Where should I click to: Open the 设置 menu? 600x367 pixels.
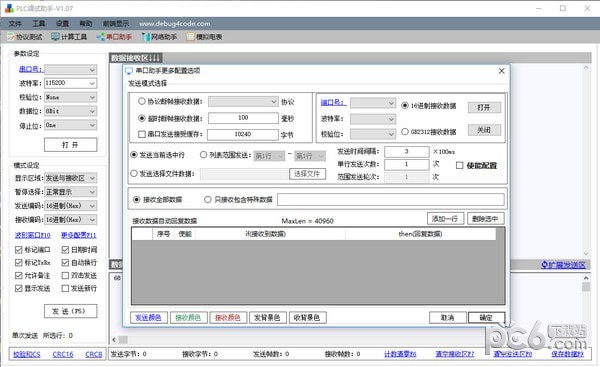tap(62, 24)
